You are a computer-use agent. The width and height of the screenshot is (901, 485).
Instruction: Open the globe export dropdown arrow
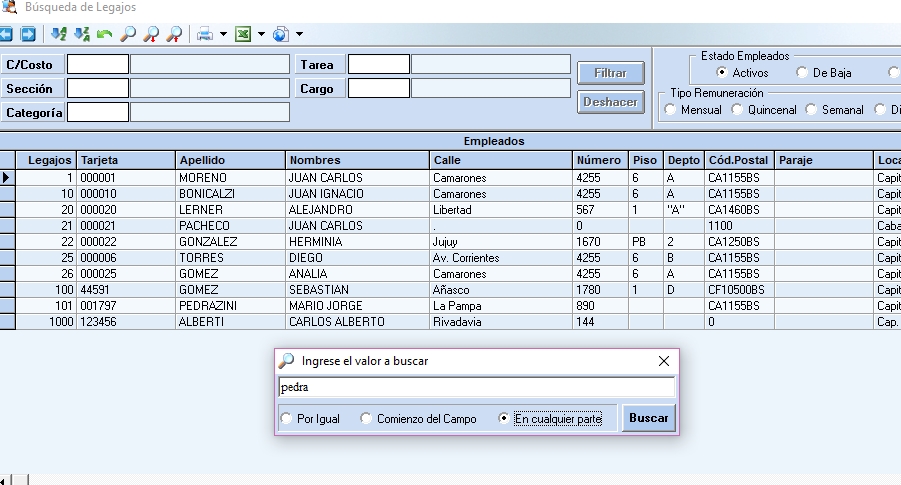299,34
